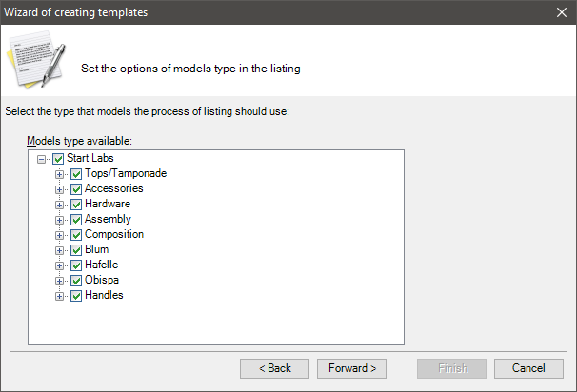This screenshot has height=392, width=577.
Task: Collapse the Start Labs tree node
Action: [x=41, y=159]
